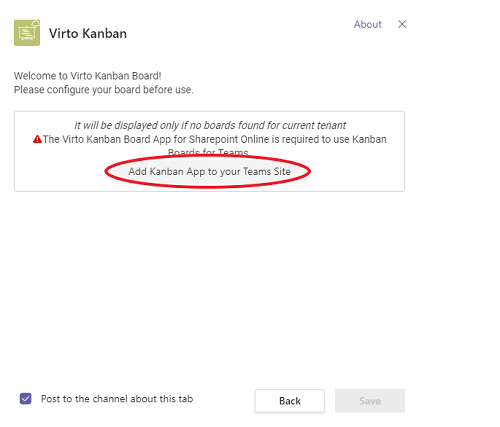Click the cloud badge on the Kanban logo
500x427 pixels.
coord(35,23)
